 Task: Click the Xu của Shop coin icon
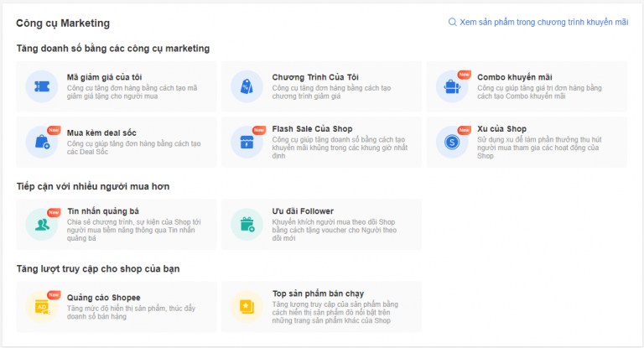[x=452, y=143]
